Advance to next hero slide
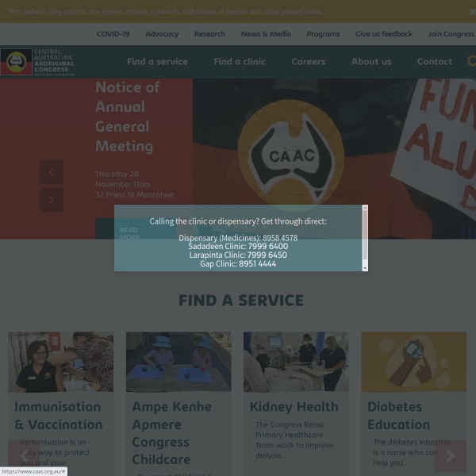 tap(52, 199)
